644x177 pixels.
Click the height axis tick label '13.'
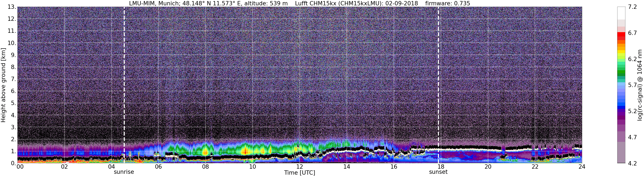point(12,7)
